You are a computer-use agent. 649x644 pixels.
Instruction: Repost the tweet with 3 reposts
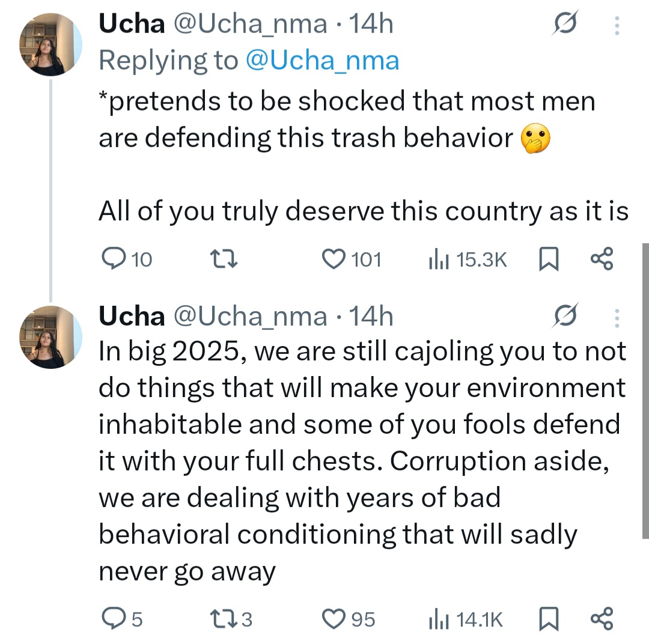(x=222, y=619)
